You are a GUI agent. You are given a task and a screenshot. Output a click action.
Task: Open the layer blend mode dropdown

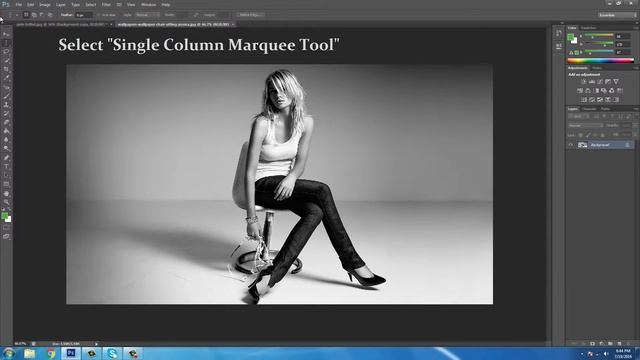pyautogui.click(x=585, y=126)
